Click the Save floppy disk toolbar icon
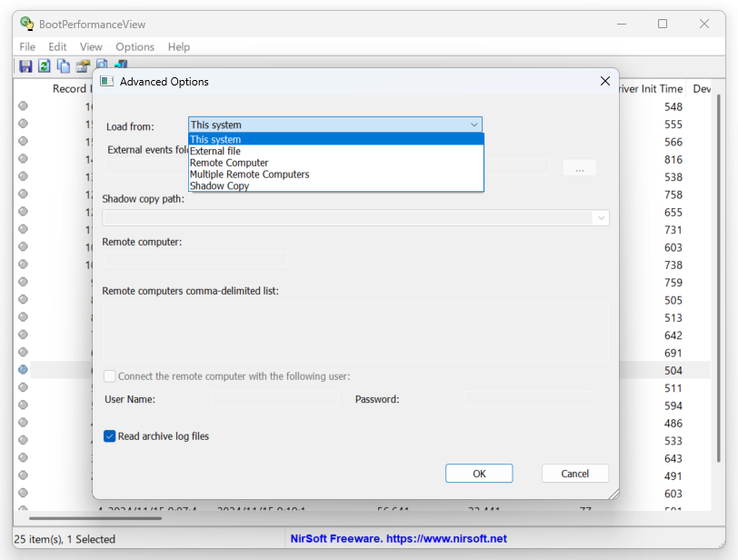Image resolution: width=738 pixels, height=560 pixels. (x=25, y=65)
